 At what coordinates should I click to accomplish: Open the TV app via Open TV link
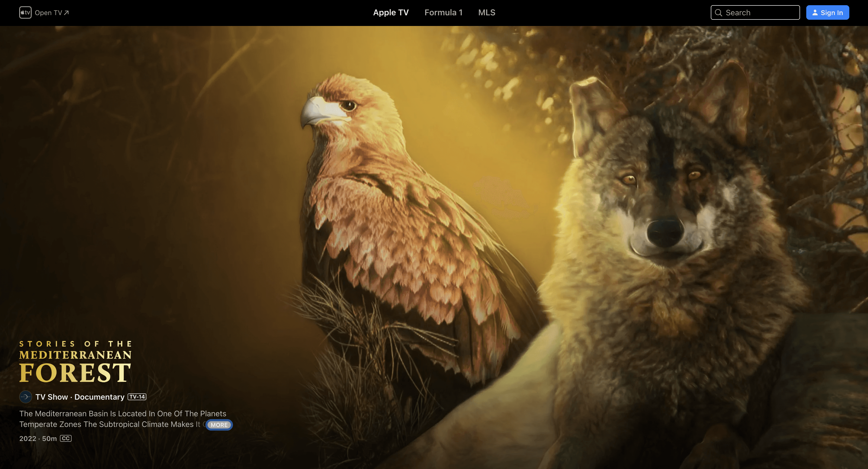click(52, 13)
